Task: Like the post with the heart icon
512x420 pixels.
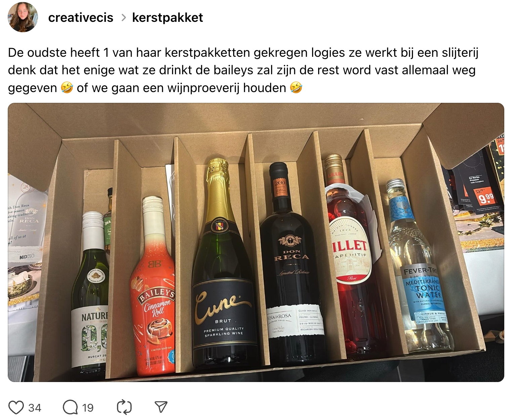Action: tap(16, 408)
